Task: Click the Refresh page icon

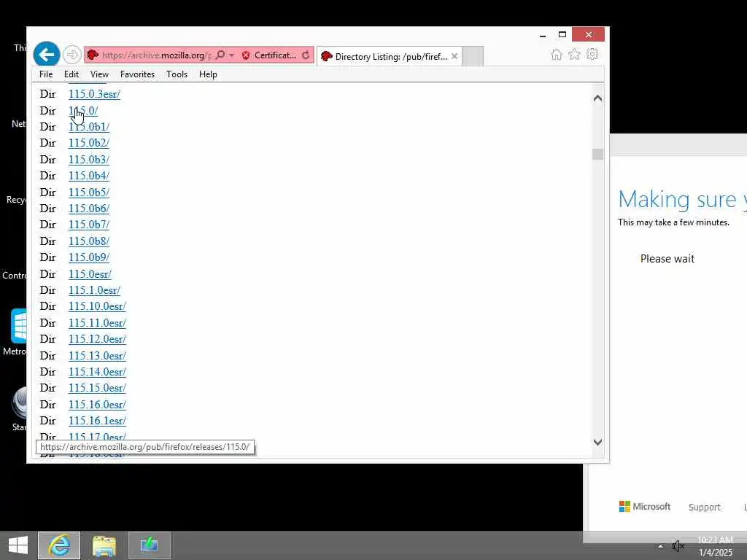Action: tap(306, 55)
